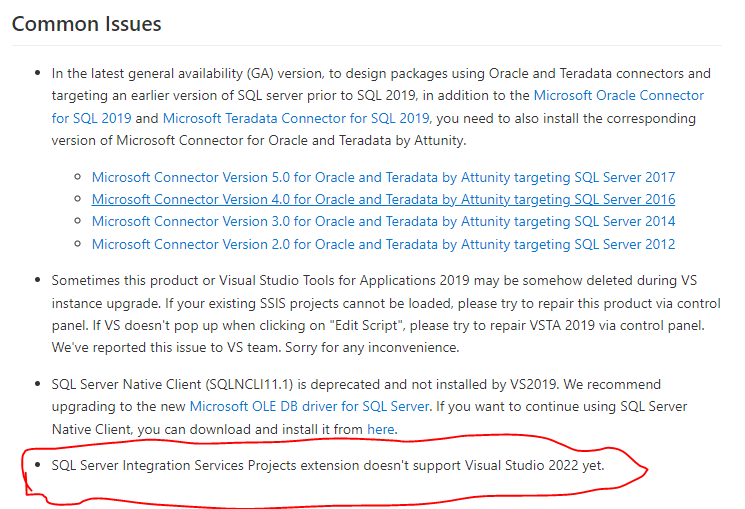Open Connector Version 5.0 SQL Server 2017 link
745x509 pixels.
[383, 177]
